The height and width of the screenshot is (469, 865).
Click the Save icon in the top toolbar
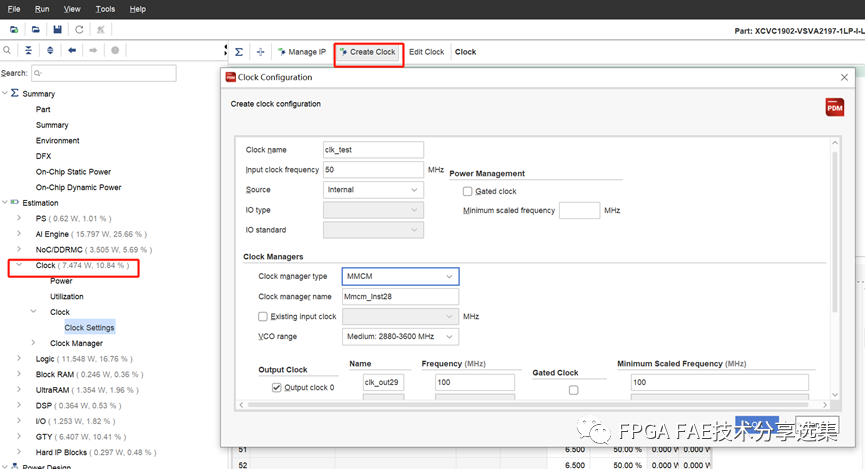point(57,29)
